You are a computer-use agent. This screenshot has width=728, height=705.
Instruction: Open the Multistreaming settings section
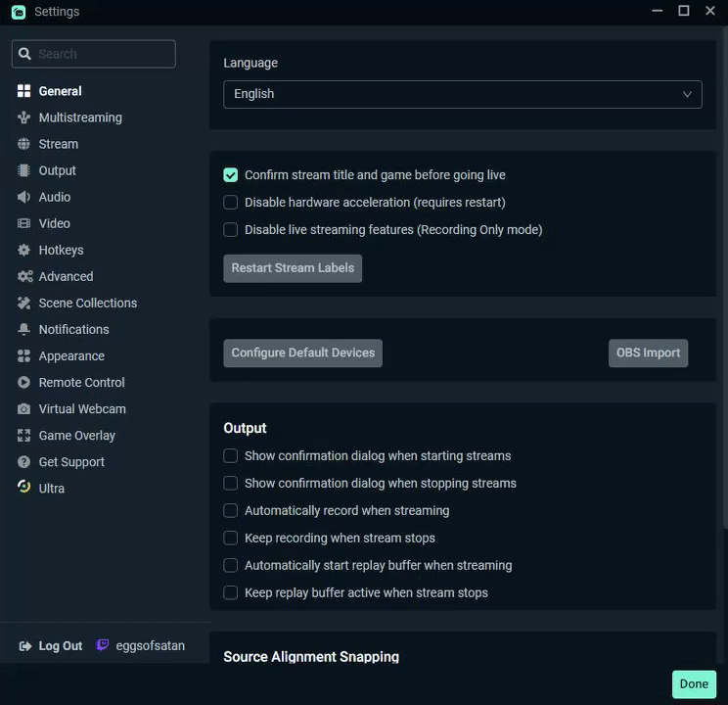[80, 117]
